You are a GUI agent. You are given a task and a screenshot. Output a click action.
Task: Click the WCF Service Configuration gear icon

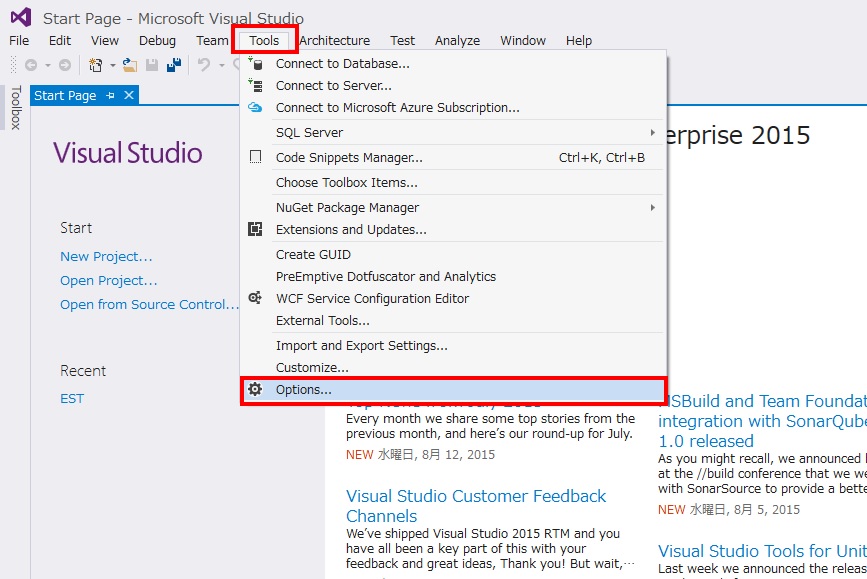coord(255,298)
